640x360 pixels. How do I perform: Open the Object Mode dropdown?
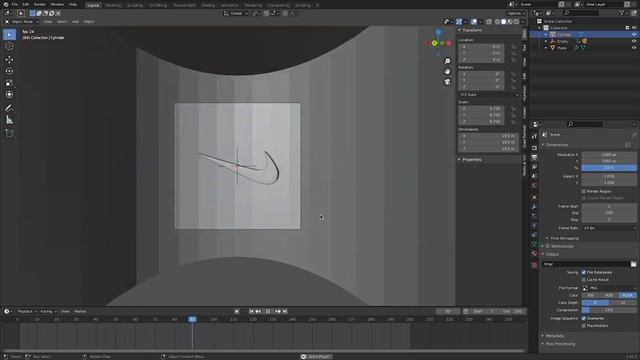click(22, 22)
